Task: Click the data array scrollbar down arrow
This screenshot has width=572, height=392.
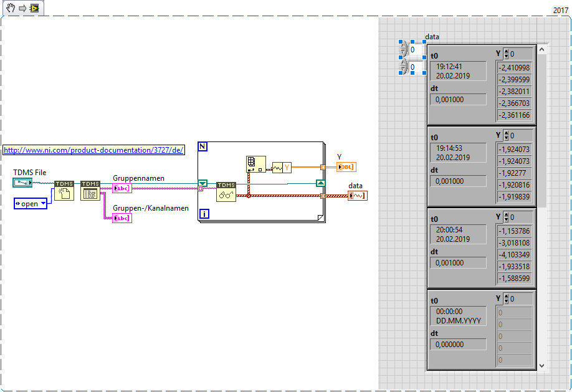Action: 541,366
